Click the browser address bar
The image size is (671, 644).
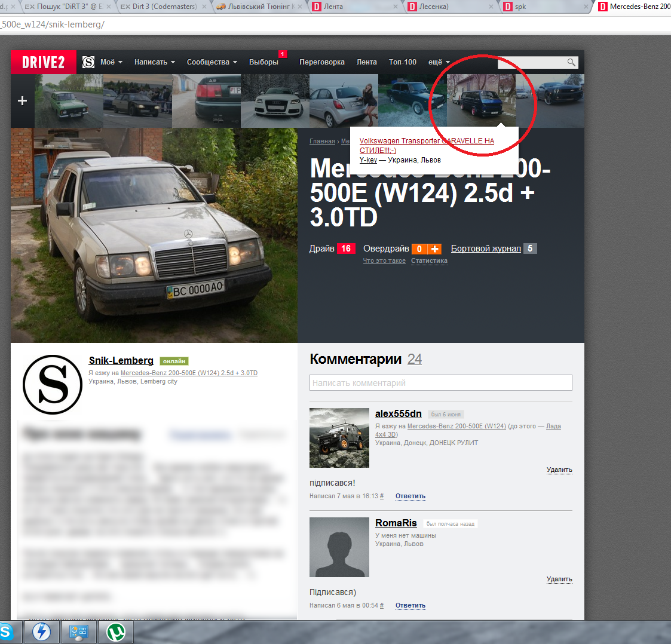point(336,24)
